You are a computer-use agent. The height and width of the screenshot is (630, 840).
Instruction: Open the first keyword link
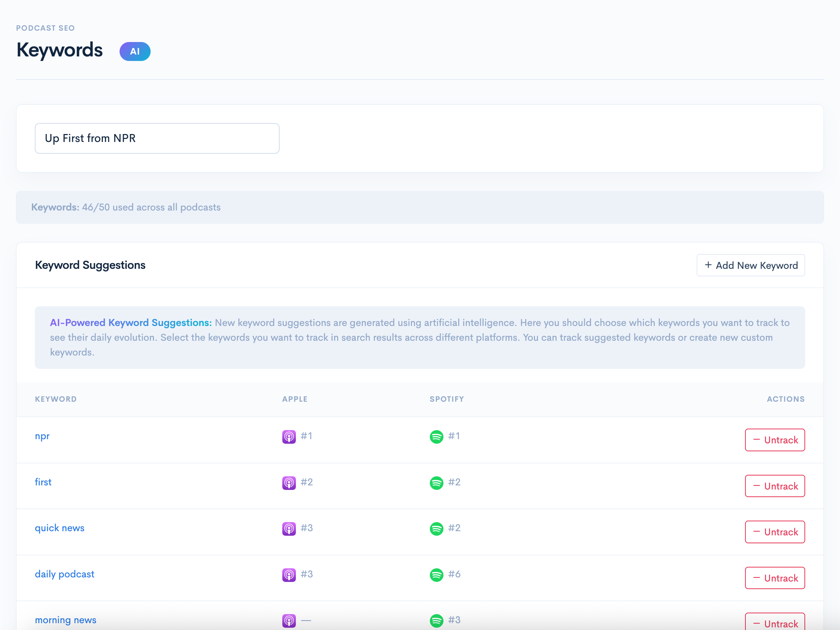pyautogui.click(x=43, y=482)
